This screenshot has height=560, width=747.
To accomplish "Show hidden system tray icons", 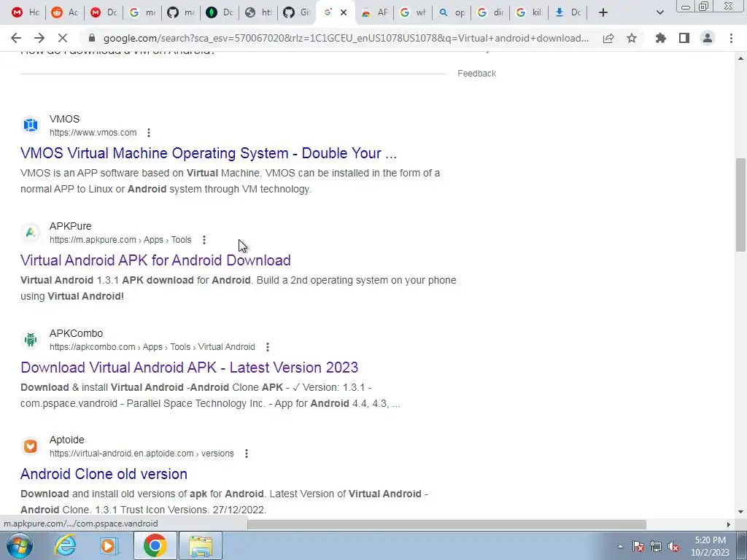I will tap(620, 546).
